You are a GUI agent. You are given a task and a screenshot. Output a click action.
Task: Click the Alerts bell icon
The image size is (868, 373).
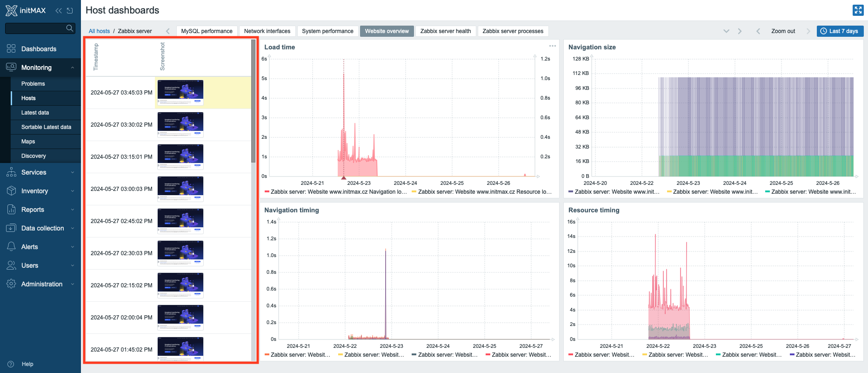pos(11,246)
